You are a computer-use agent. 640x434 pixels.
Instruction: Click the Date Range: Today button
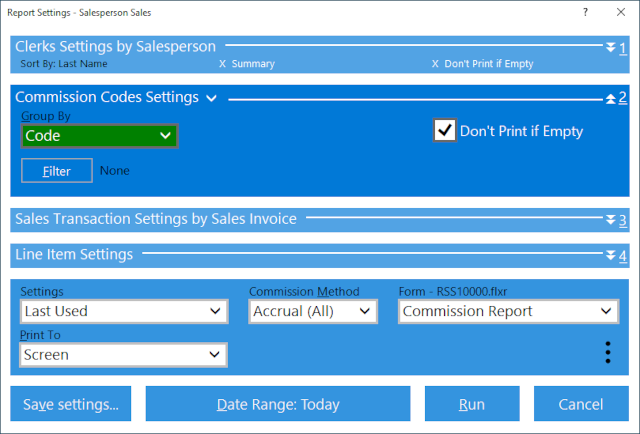point(278,405)
